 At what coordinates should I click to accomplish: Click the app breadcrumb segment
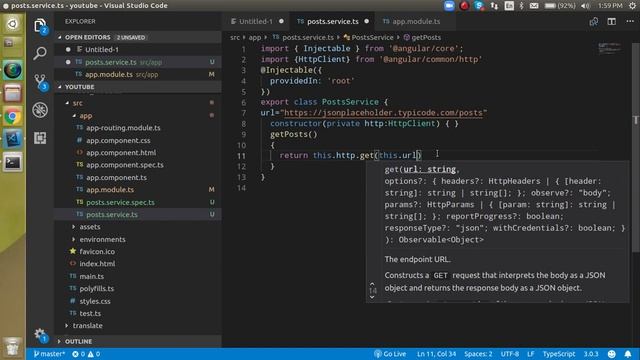(255, 38)
